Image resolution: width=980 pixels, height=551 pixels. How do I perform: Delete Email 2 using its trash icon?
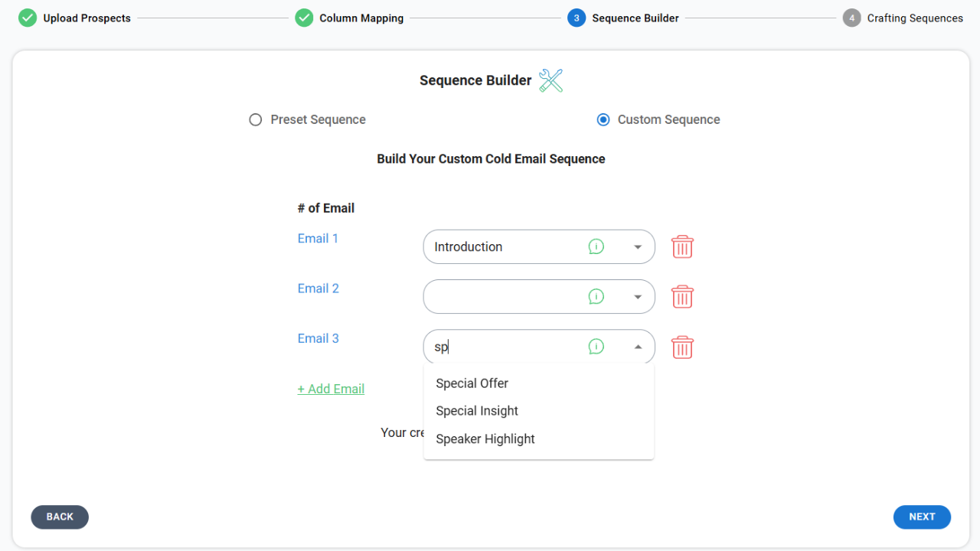pyautogui.click(x=682, y=296)
